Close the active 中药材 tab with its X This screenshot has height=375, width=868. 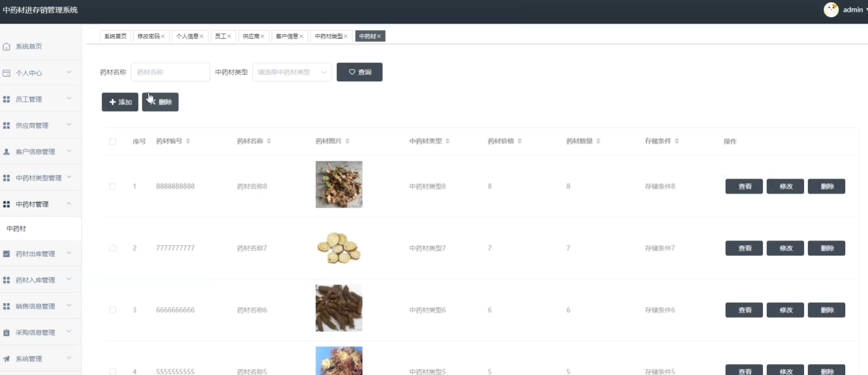coord(379,37)
